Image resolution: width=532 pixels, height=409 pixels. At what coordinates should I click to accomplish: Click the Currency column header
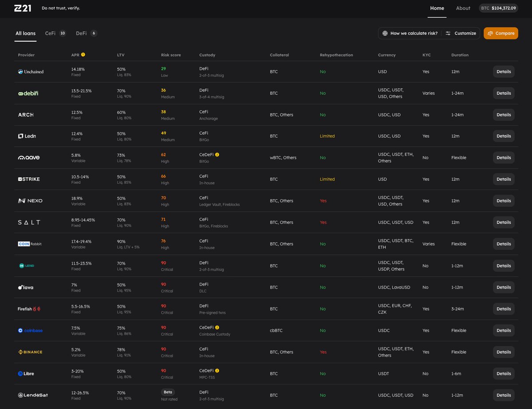coord(387,55)
